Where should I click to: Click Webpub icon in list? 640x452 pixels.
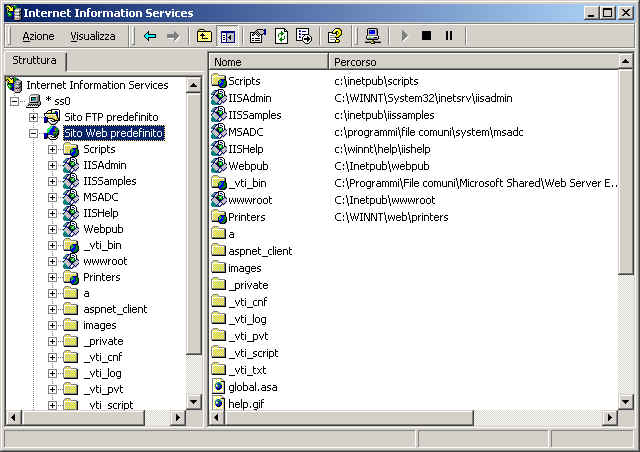[219, 166]
